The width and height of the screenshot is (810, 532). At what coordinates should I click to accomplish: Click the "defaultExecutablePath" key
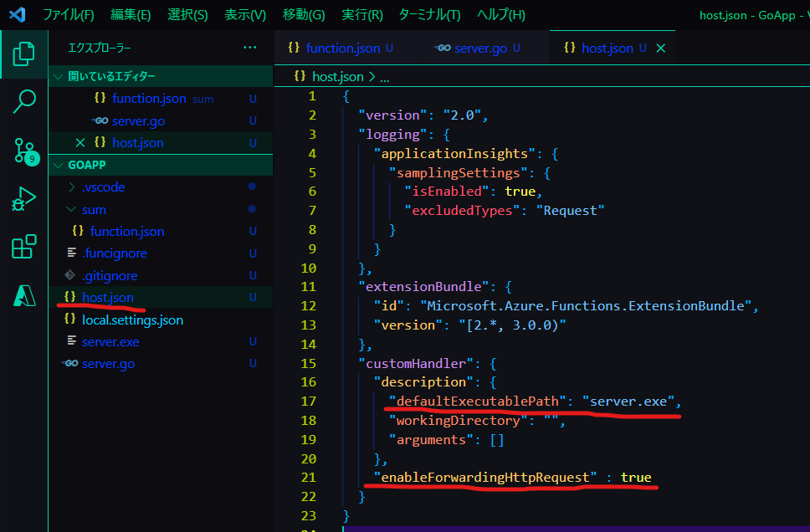point(477,402)
